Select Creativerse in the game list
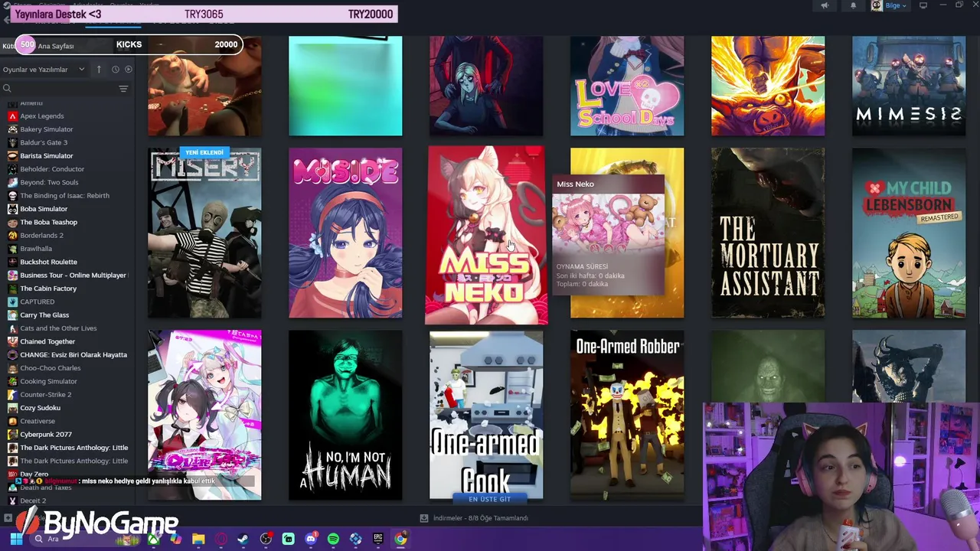The width and height of the screenshot is (980, 551). (38, 421)
